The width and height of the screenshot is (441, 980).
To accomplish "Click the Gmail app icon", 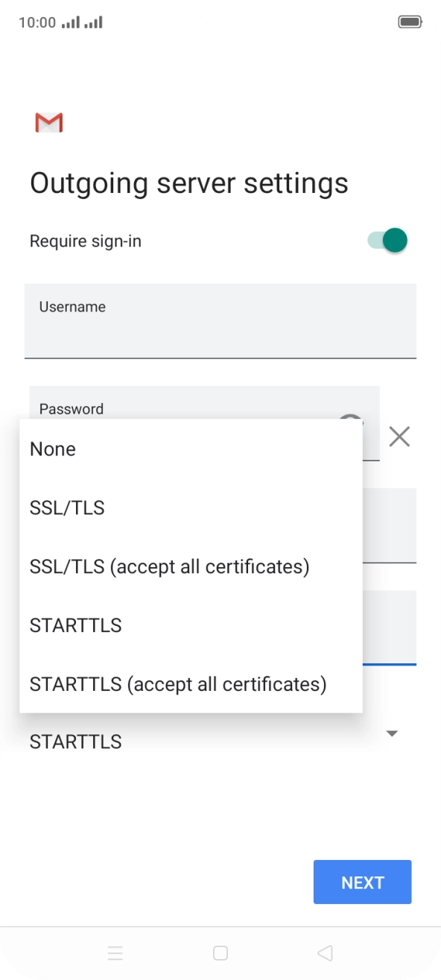I will pyautogui.click(x=48, y=122).
